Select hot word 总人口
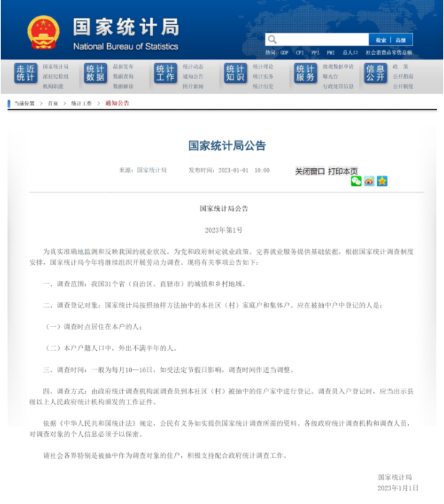Viewport: 444px width, 504px height. click(350, 53)
